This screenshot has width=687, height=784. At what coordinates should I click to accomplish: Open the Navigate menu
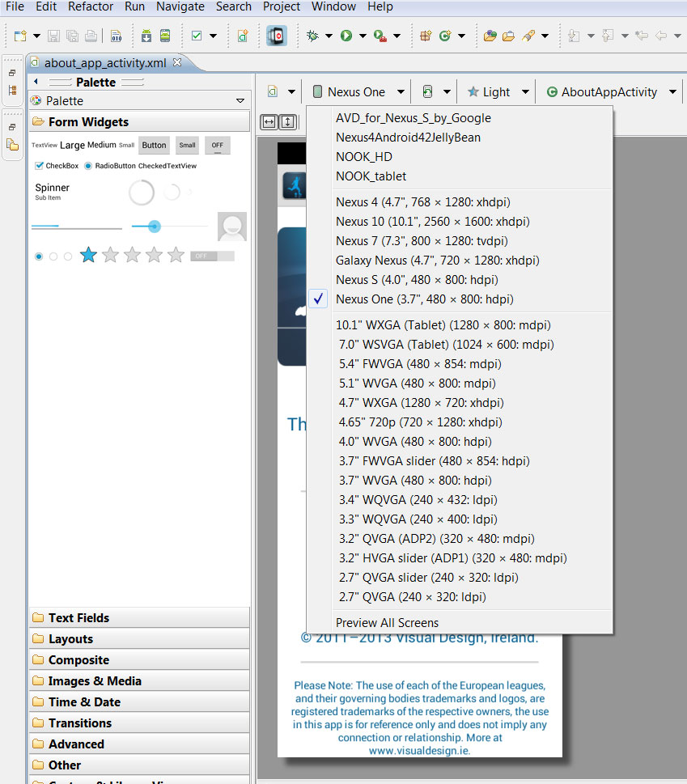pyautogui.click(x=180, y=6)
